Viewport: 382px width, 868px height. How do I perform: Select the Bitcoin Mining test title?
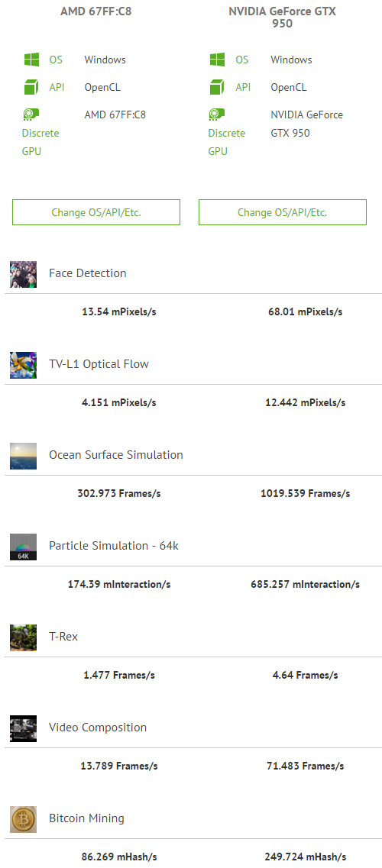[x=86, y=818]
